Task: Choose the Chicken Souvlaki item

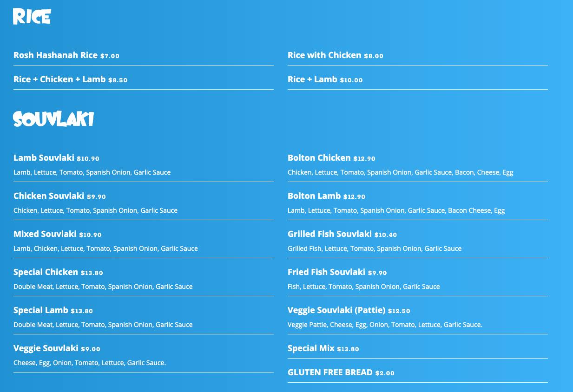Action: point(49,196)
